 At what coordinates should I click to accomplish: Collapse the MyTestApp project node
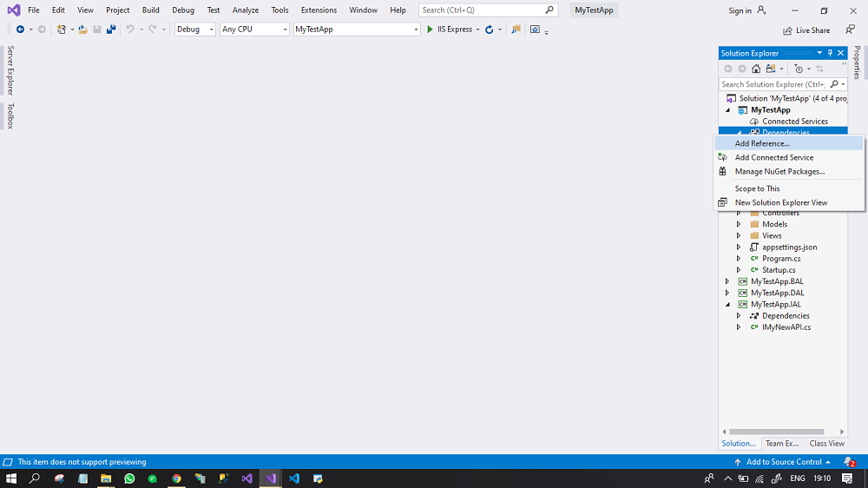point(728,110)
